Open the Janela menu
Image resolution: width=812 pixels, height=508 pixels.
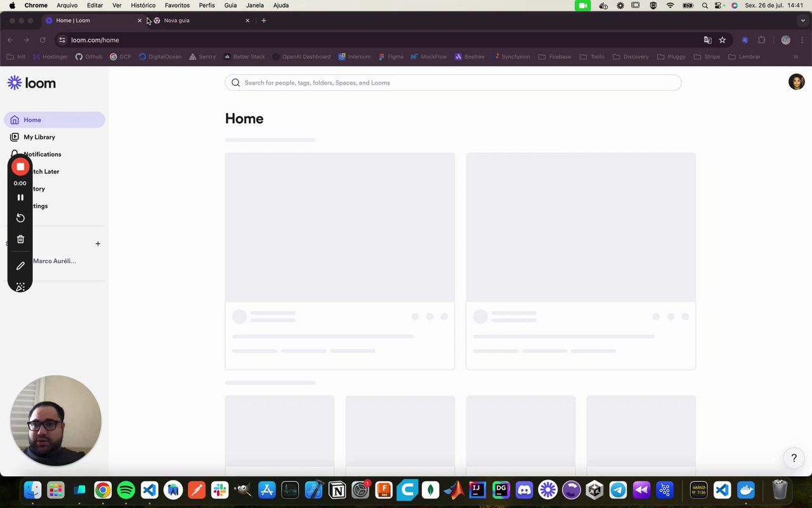point(255,5)
